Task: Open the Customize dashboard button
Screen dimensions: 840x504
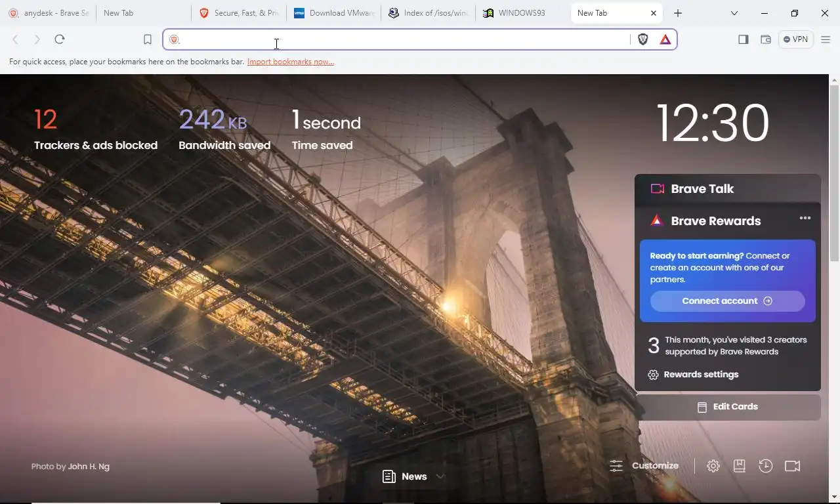Action: point(644,466)
